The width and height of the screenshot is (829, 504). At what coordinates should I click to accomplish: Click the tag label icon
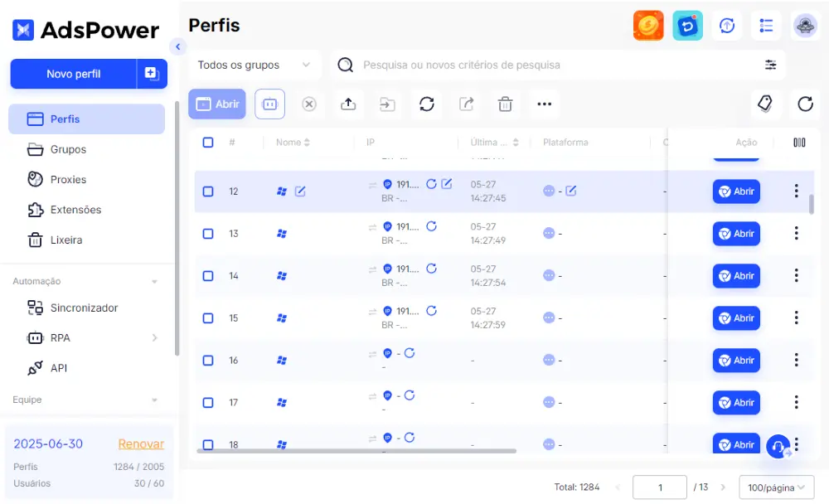765,104
